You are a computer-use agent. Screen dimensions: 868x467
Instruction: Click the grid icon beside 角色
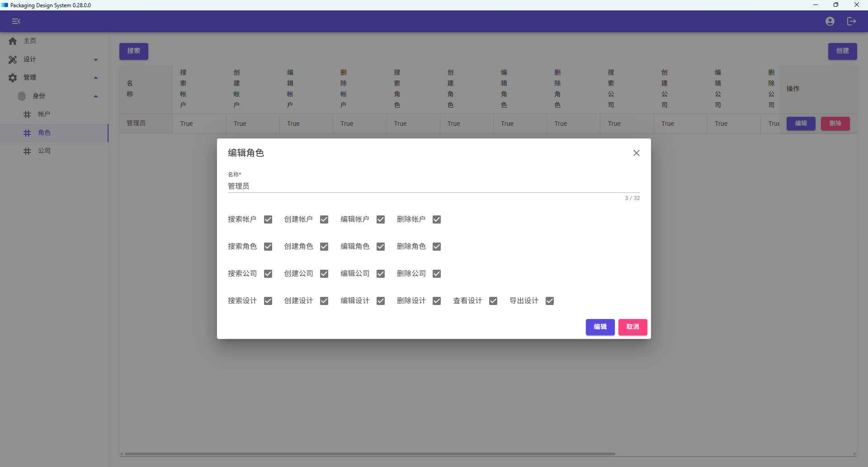tap(27, 133)
